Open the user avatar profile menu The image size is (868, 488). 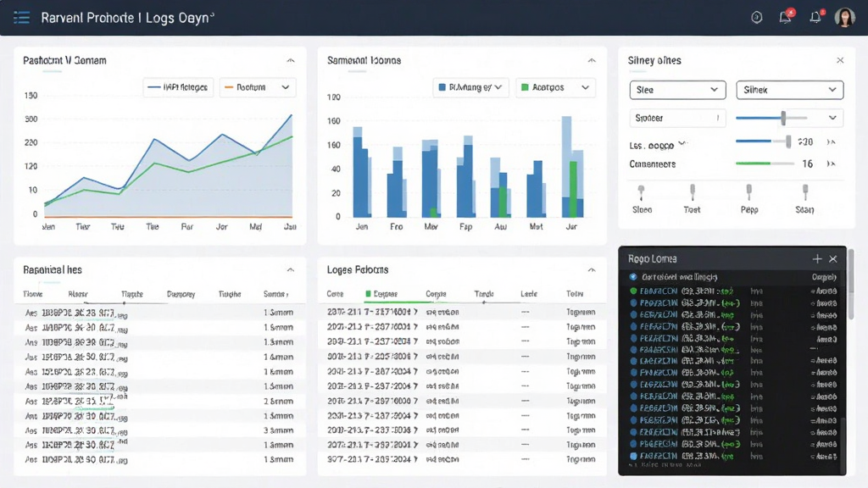pos(845,18)
